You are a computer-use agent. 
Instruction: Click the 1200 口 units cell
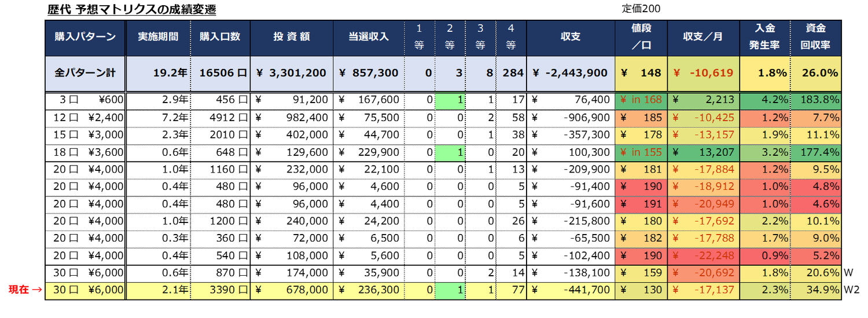220,221
